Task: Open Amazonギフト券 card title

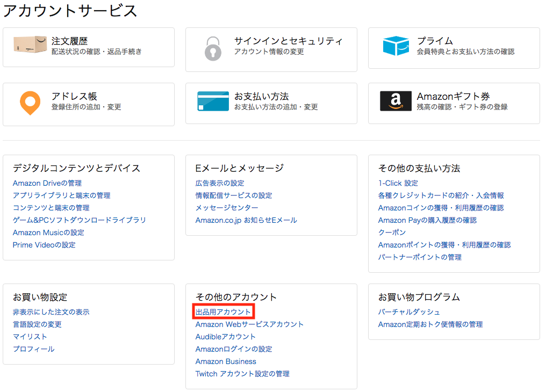Action: coord(454,96)
